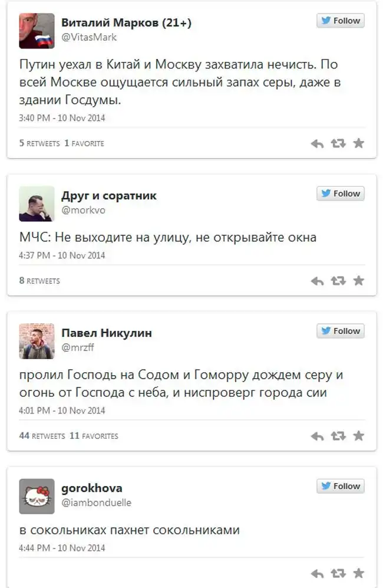This screenshot has width=383, height=588.
Task: Favorite the tweet by @iambonduelle
Action: (358, 573)
